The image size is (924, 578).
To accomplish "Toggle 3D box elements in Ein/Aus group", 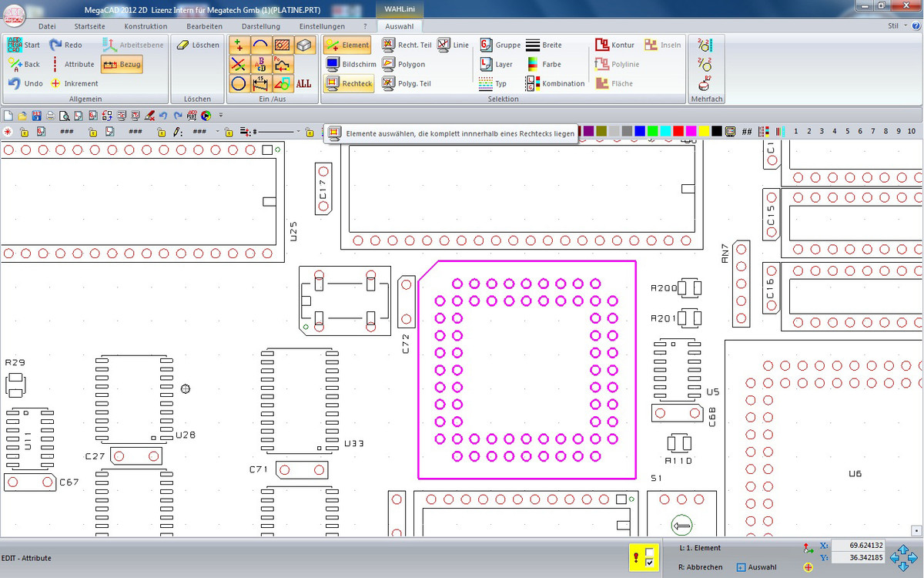I will click(x=303, y=45).
